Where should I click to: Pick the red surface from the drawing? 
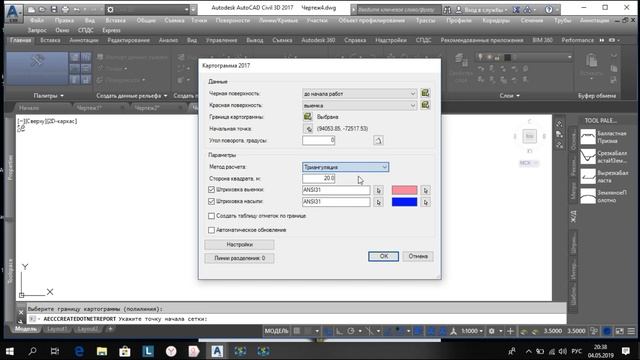click(x=425, y=105)
